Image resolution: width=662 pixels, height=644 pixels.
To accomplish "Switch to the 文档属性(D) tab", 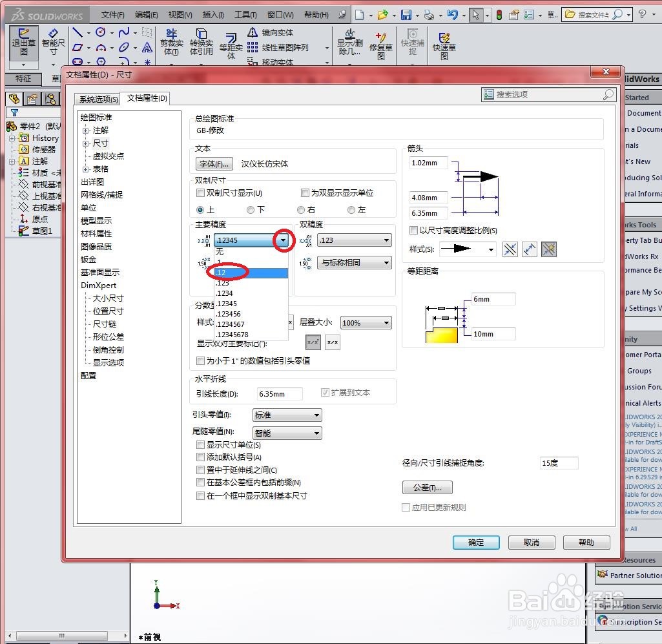I will point(147,98).
